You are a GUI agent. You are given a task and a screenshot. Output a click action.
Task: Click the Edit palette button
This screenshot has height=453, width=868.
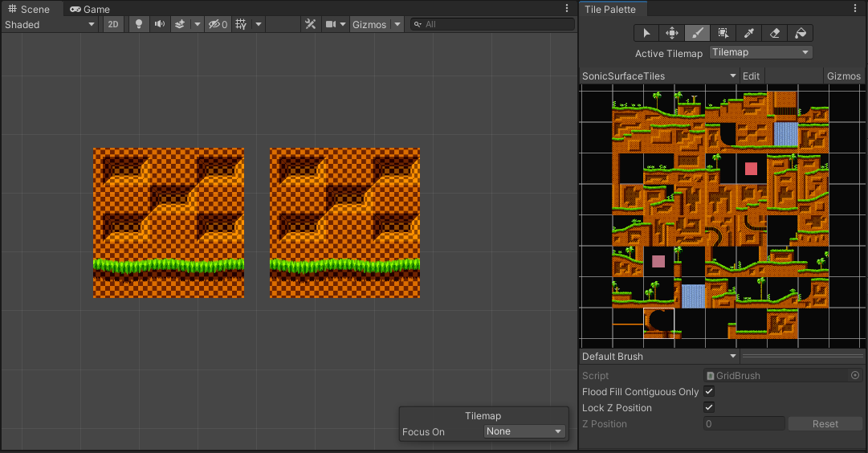point(751,75)
